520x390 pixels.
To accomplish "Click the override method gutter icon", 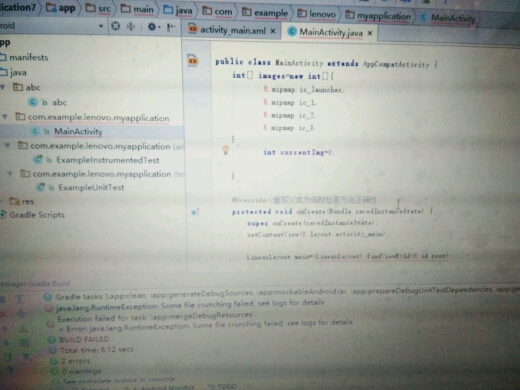I will (x=195, y=212).
